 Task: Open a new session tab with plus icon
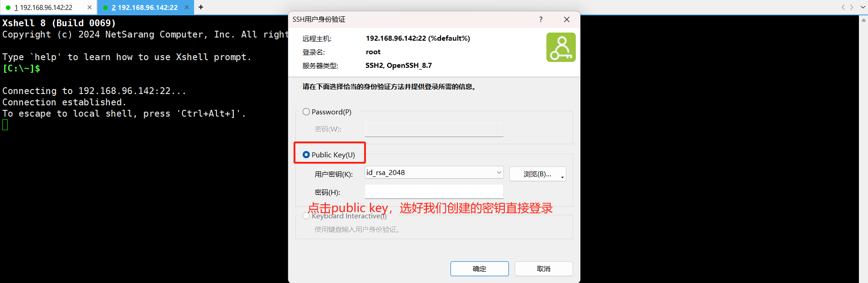(x=201, y=7)
